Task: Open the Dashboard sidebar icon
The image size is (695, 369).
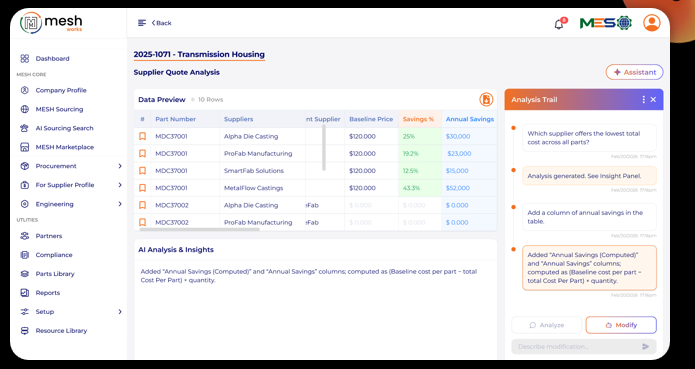Action: (x=25, y=58)
